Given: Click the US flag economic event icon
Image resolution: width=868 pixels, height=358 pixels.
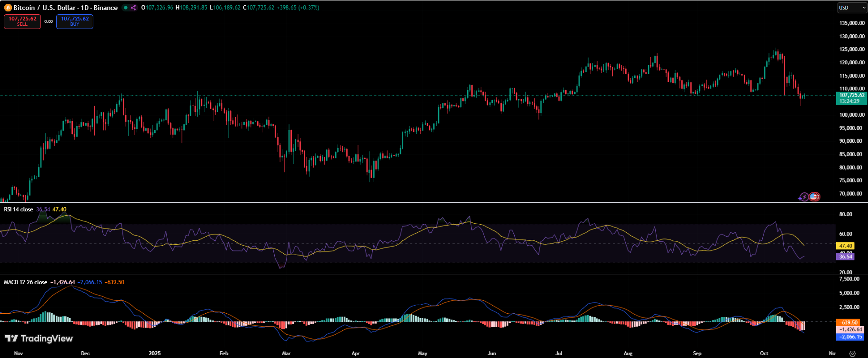Looking at the screenshot, I should [x=814, y=197].
